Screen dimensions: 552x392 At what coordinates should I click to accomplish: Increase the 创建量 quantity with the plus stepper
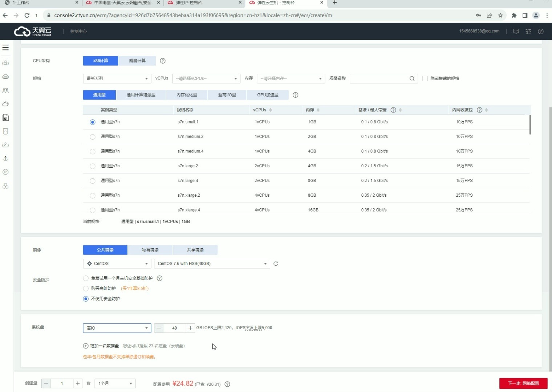[78, 383]
